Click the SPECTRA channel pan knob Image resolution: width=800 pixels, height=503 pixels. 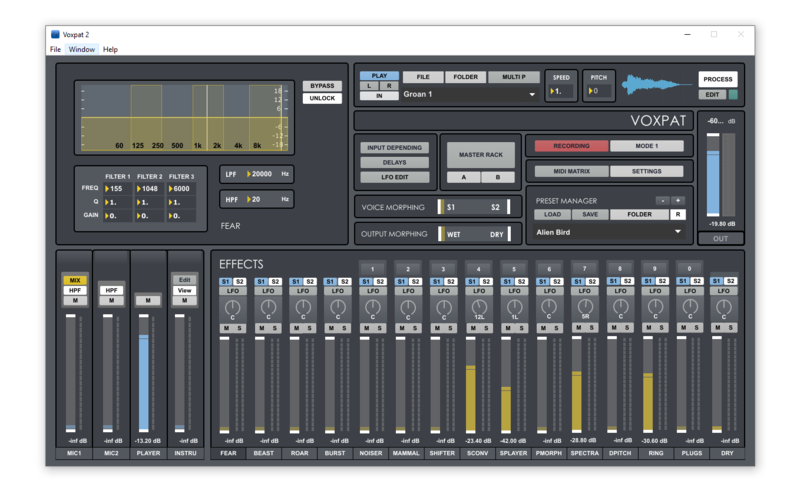pyautogui.click(x=584, y=308)
